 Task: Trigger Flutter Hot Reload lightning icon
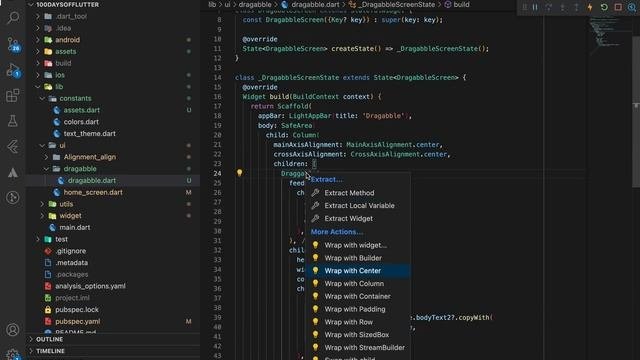pos(590,7)
